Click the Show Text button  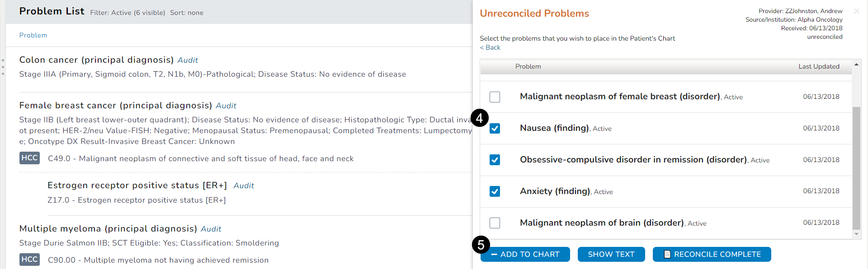[611, 254]
